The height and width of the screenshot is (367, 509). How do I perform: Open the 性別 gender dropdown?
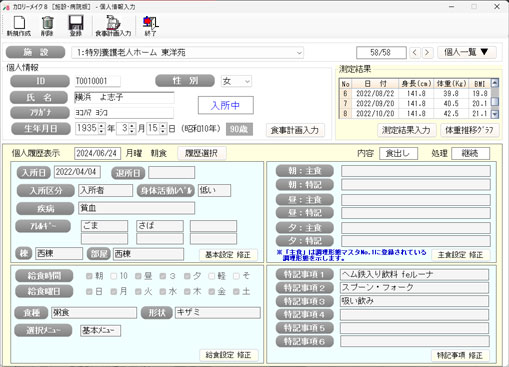pos(247,81)
